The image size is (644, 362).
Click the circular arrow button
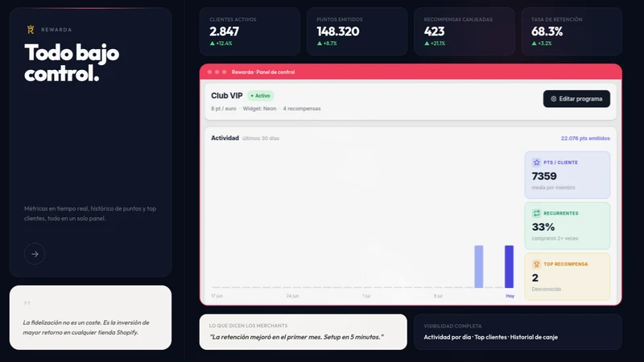[x=35, y=254]
